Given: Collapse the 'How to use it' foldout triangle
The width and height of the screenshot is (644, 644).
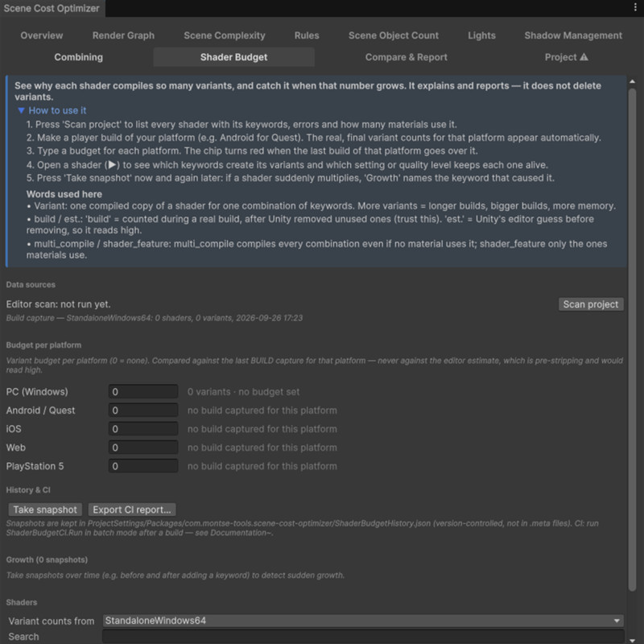Looking at the screenshot, I should (x=22, y=110).
